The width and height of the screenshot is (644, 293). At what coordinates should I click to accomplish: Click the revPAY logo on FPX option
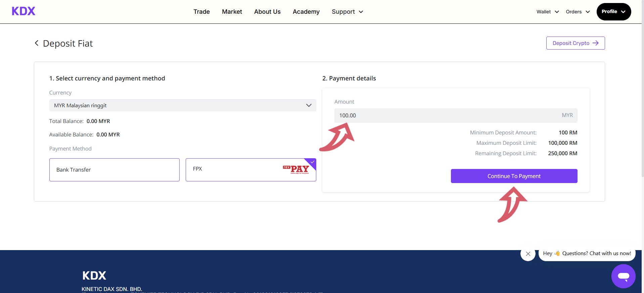click(296, 169)
